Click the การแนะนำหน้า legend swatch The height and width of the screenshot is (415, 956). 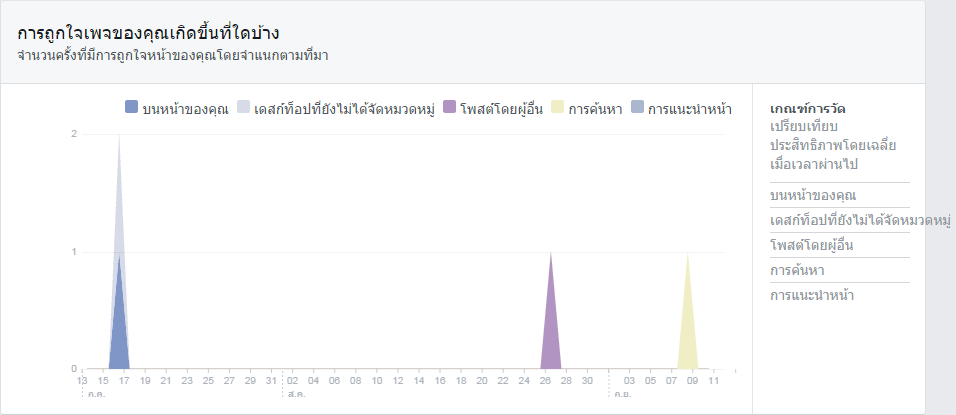click(x=637, y=107)
